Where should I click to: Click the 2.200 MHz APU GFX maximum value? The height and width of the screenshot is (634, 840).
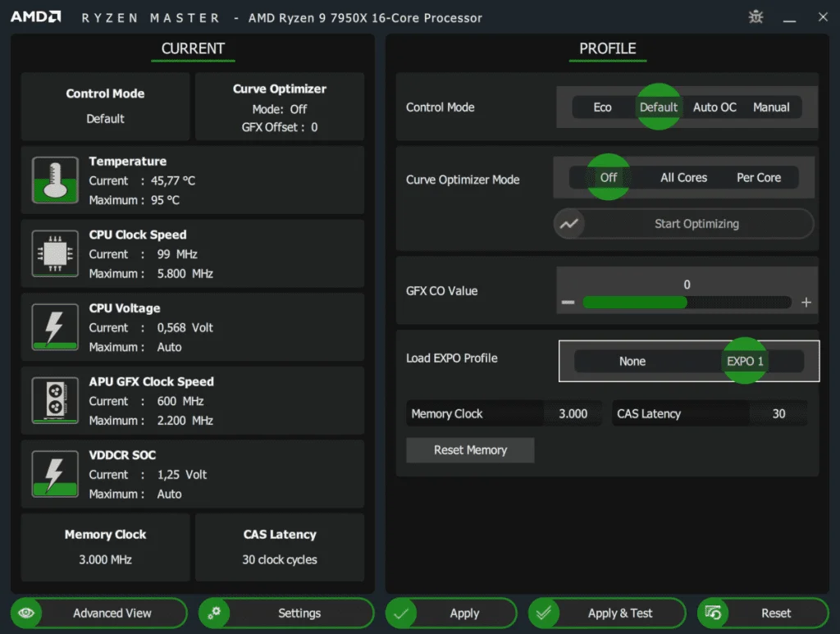pos(185,421)
